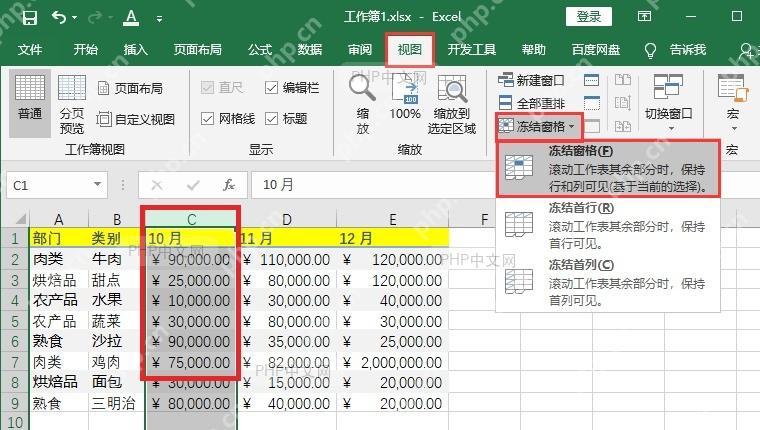This screenshot has height=430, width=760.
Task: Click the hide window icon
Action: coord(591,103)
